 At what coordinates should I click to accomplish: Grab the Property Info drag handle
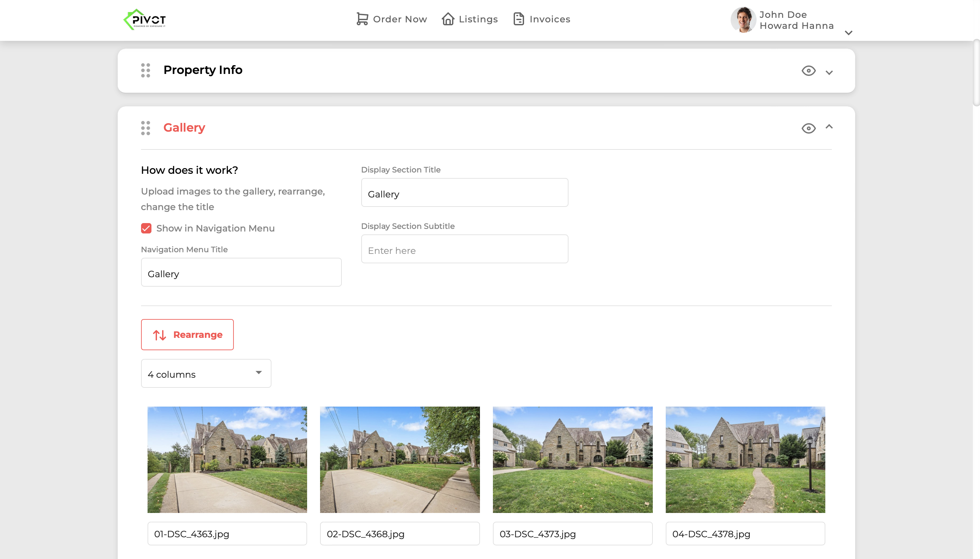click(x=146, y=70)
